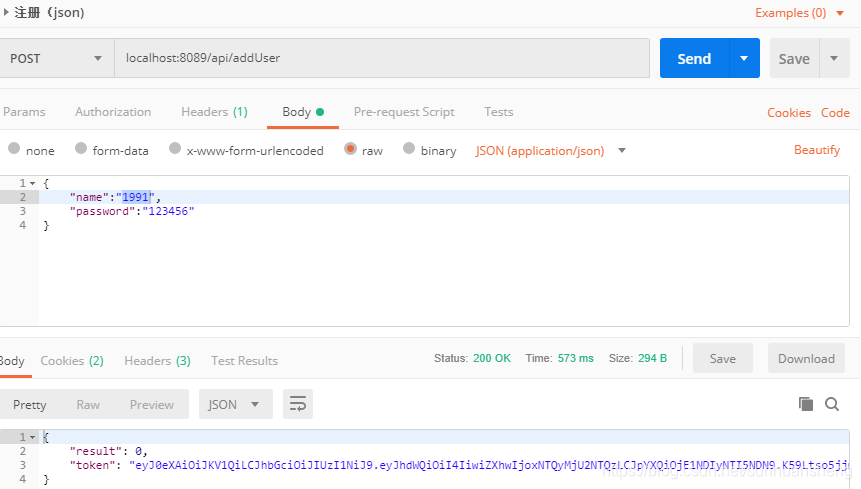Click the "password":"123456" line in editor
The image size is (861, 489).
132,211
